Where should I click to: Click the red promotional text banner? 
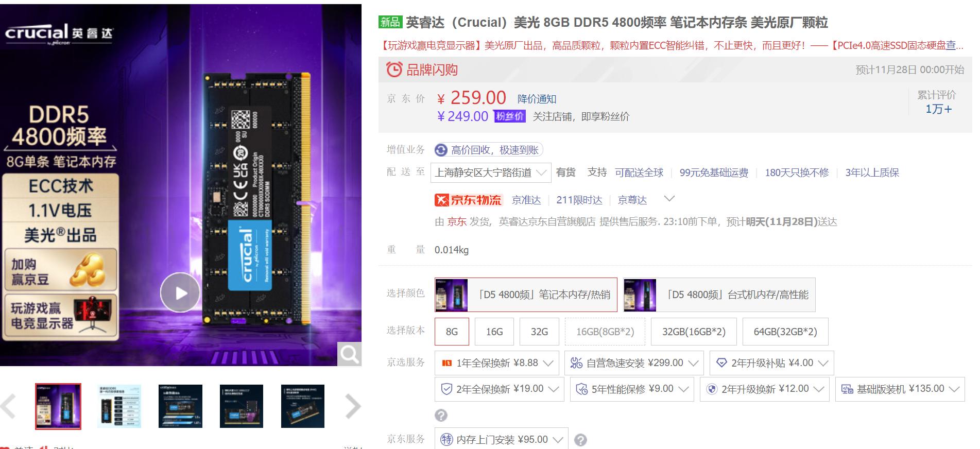pos(671,45)
